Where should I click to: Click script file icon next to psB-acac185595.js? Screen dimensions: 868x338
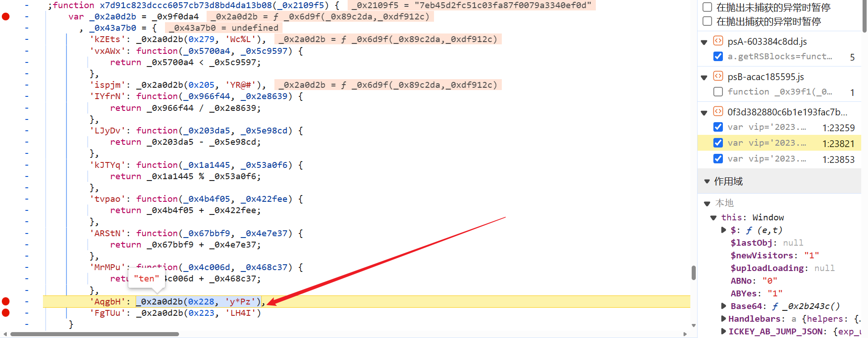click(x=718, y=76)
